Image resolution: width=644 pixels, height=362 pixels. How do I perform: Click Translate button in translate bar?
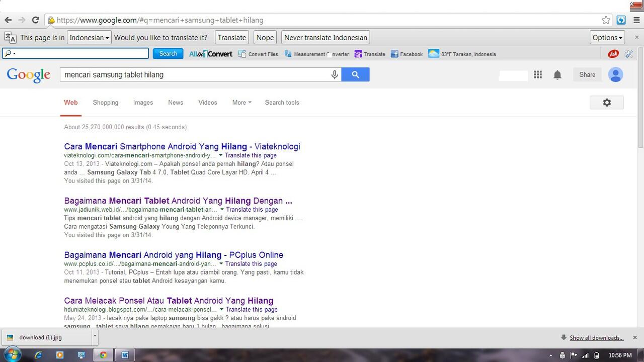(232, 37)
